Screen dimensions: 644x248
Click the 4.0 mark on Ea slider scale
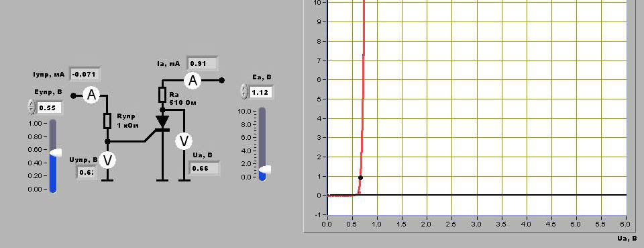tap(246, 151)
